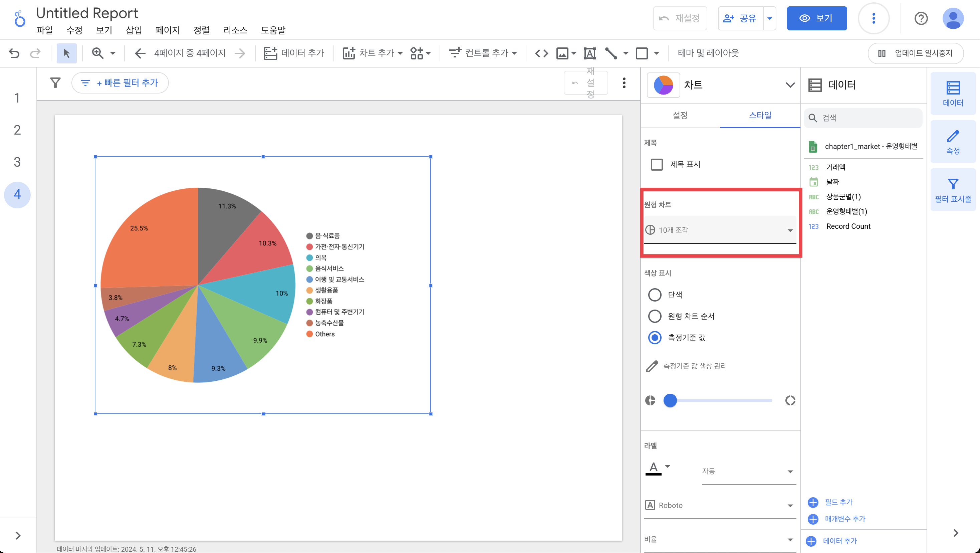Enable the 제목 표시 checkbox
The image size is (980, 553).
click(x=657, y=164)
